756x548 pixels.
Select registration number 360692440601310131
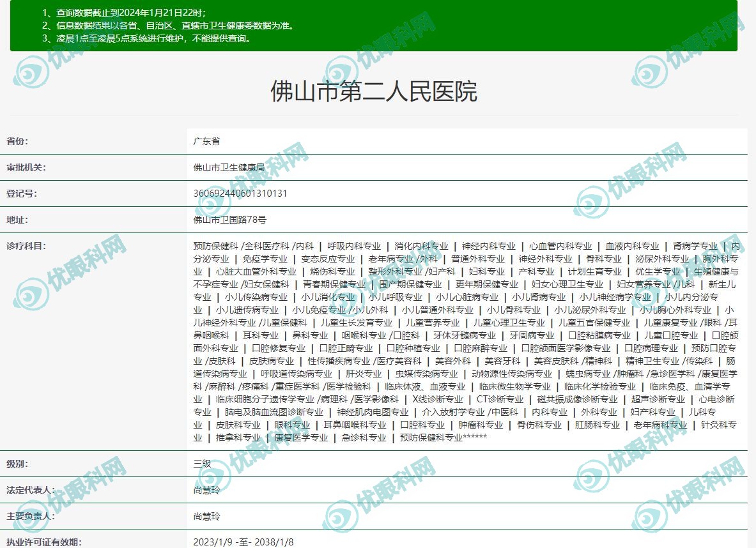click(240, 194)
